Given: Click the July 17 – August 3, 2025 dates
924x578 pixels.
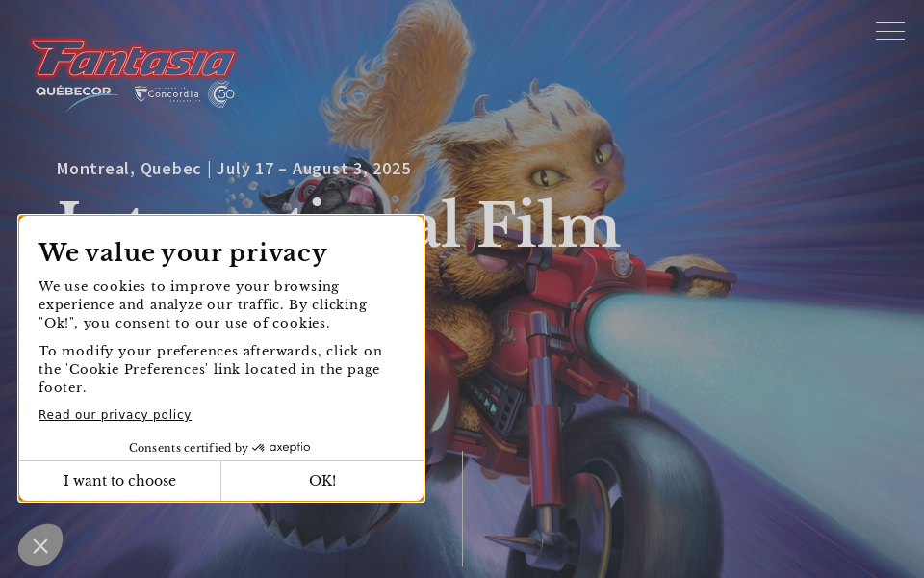Looking at the screenshot, I should [x=314, y=169].
